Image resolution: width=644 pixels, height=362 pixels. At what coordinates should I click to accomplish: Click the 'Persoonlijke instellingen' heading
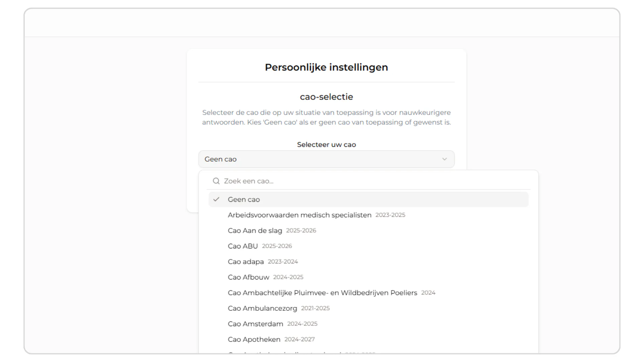coord(326,67)
